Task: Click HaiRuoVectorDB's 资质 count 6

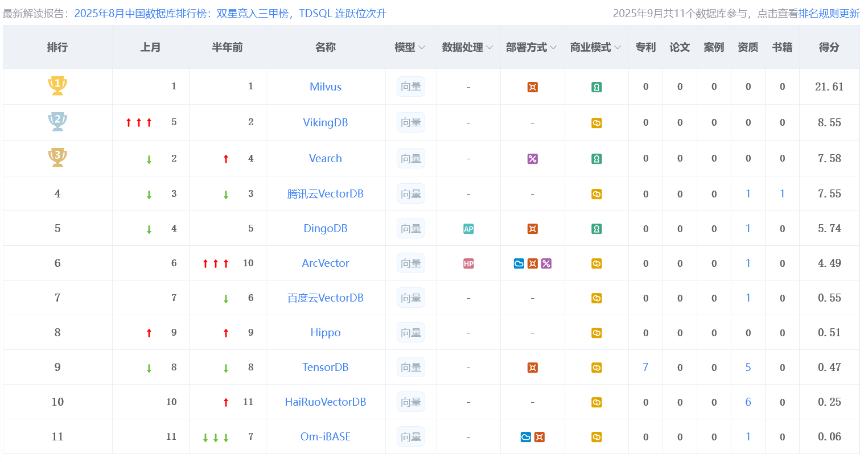Action: pyautogui.click(x=748, y=402)
